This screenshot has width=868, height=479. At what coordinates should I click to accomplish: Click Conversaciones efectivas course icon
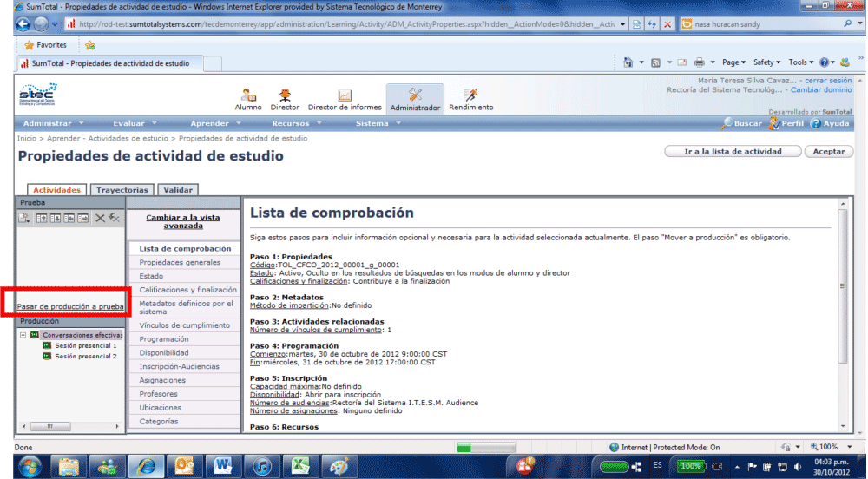coord(35,335)
